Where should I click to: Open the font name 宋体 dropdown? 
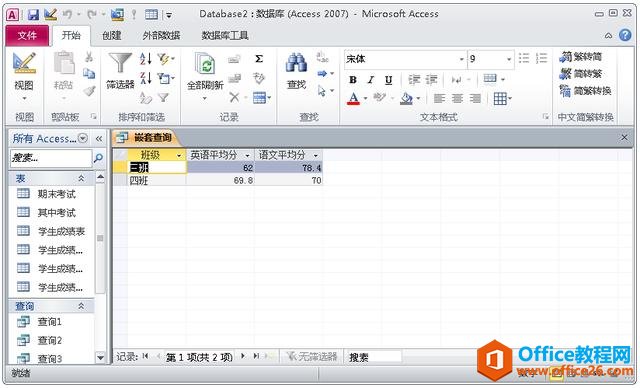coord(462,59)
